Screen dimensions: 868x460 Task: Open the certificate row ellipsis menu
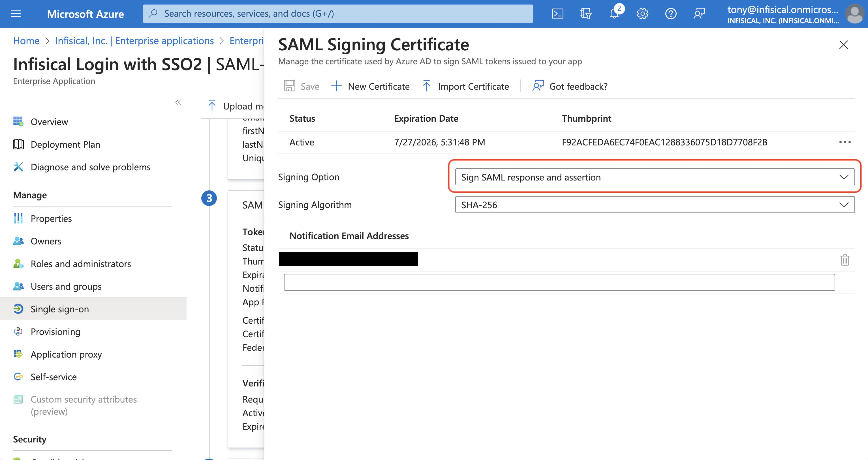pos(845,142)
